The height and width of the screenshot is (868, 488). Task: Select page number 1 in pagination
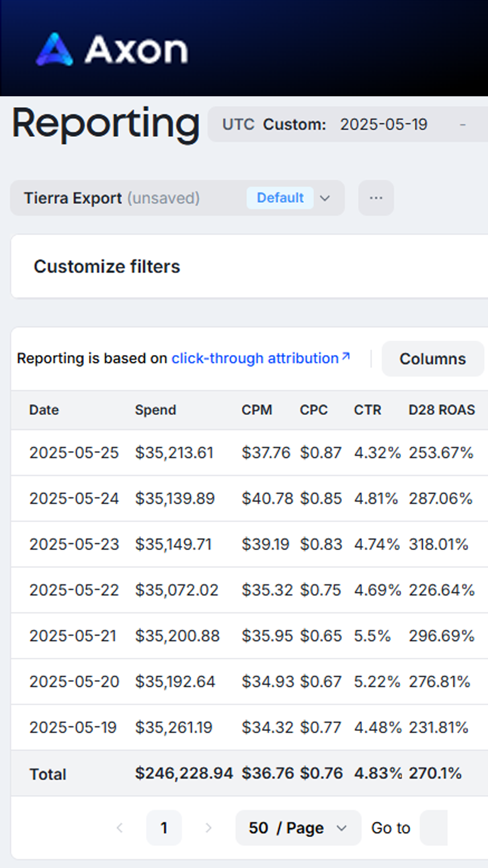tap(164, 828)
